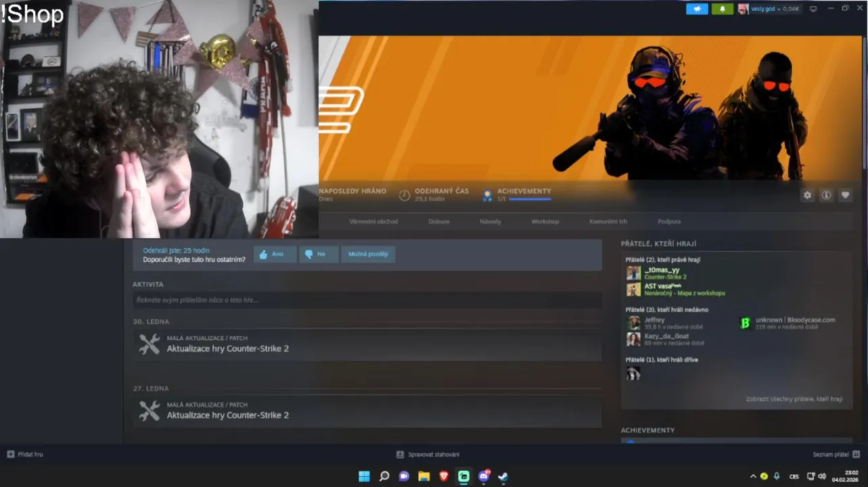Expand hidden system tray icons chevron
This screenshot has height=487, width=868.
(753, 476)
